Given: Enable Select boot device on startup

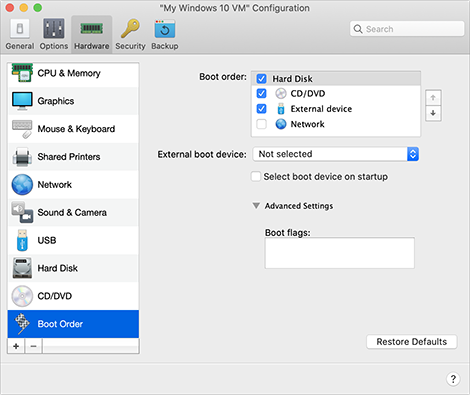Looking at the screenshot, I should point(256,176).
